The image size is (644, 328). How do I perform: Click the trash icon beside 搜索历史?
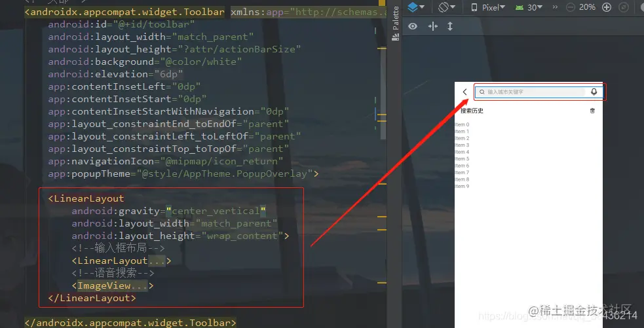pyautogui.click(x=592, y=111)
